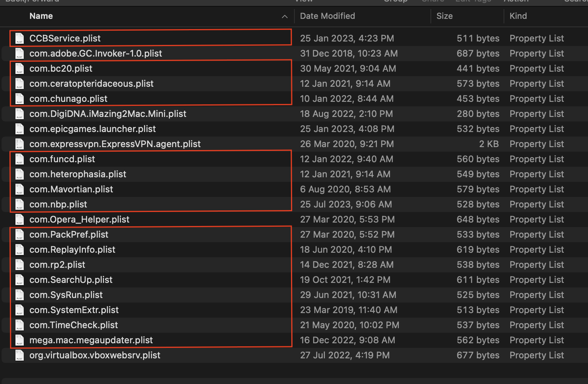Select the size value 562 bytes
The height and width of the screenshot is (384, 588).
point(478,340)
